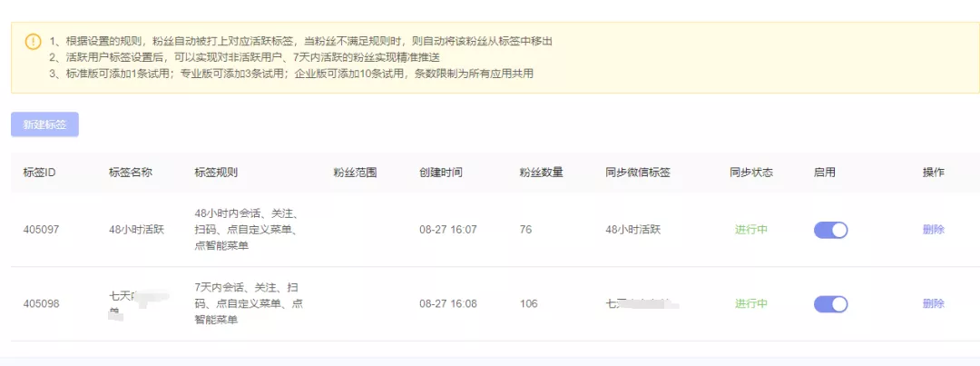Click the fan count 76

(x=525, y=230)
